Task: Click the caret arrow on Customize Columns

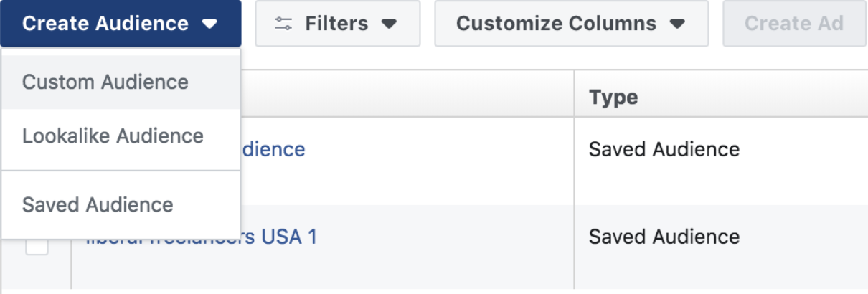Action: click(x=677, y=24)
